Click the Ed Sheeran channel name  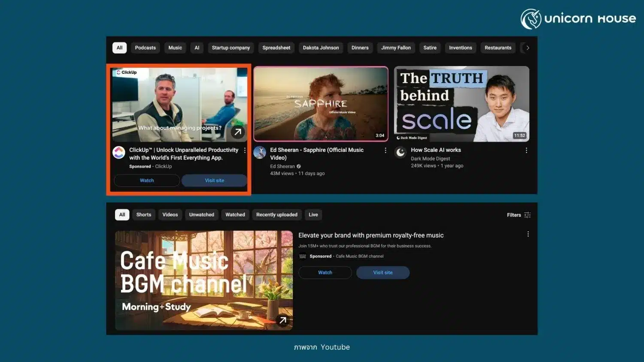click(x=283, y=166)
